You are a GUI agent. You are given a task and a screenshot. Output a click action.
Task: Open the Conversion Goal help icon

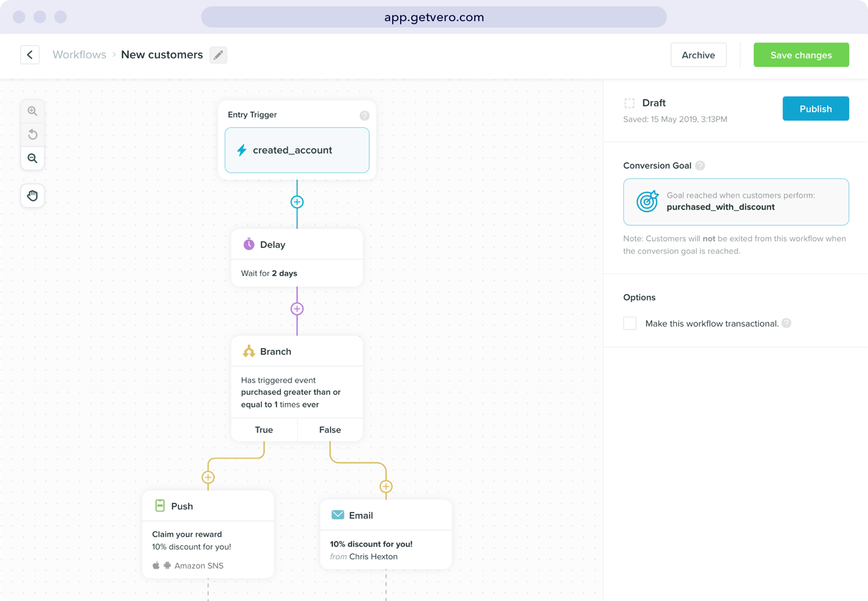(x=700, y=166)
